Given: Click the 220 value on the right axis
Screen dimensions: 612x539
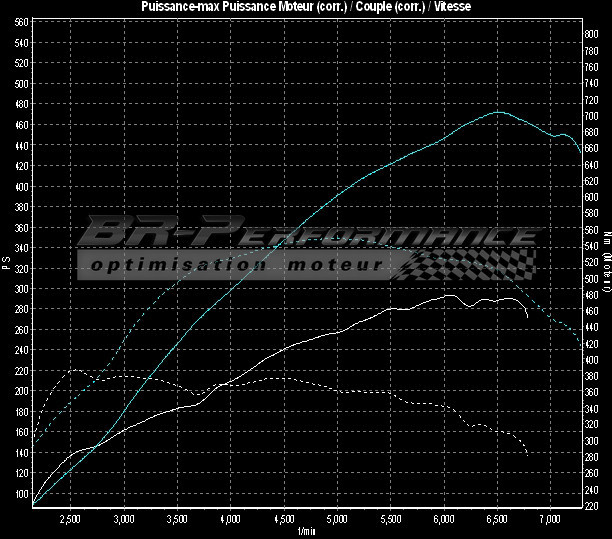Looking at the screenshot, I should point(591,505).
